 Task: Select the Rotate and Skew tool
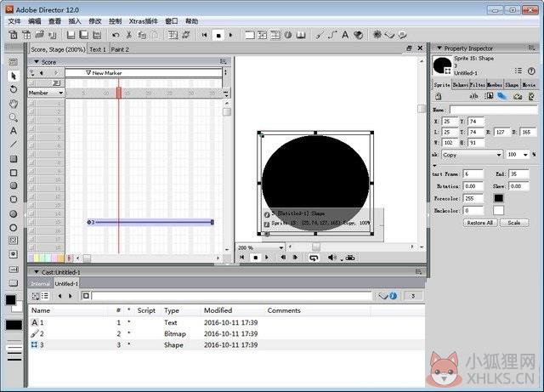(x=14, y=89)
